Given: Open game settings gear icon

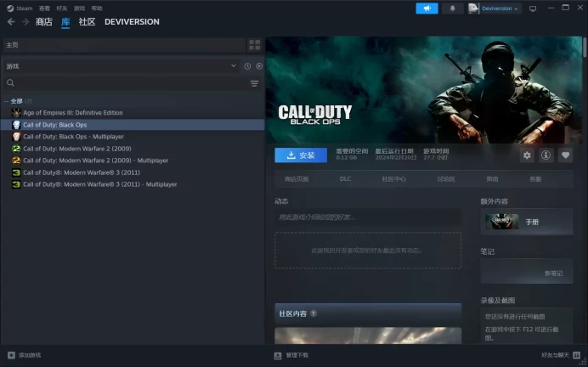Looking at the screenshot, I should pyautogui.click(x=527, y=155).
